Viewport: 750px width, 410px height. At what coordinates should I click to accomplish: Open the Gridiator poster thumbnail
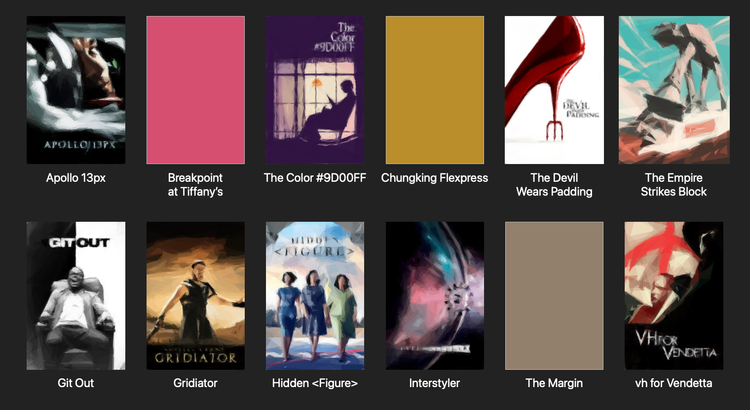click(x=196, y=296)
